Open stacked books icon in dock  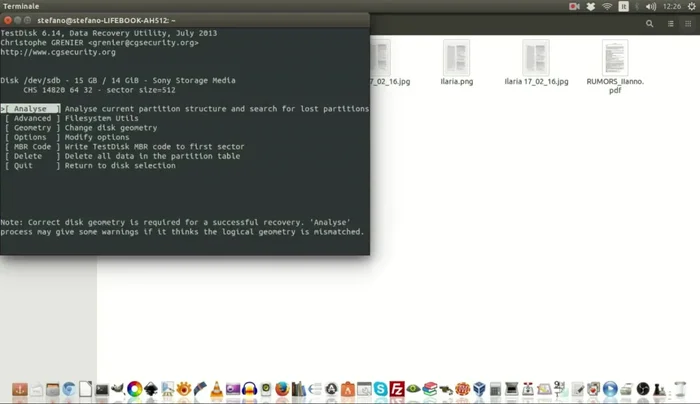pos(429,389)
